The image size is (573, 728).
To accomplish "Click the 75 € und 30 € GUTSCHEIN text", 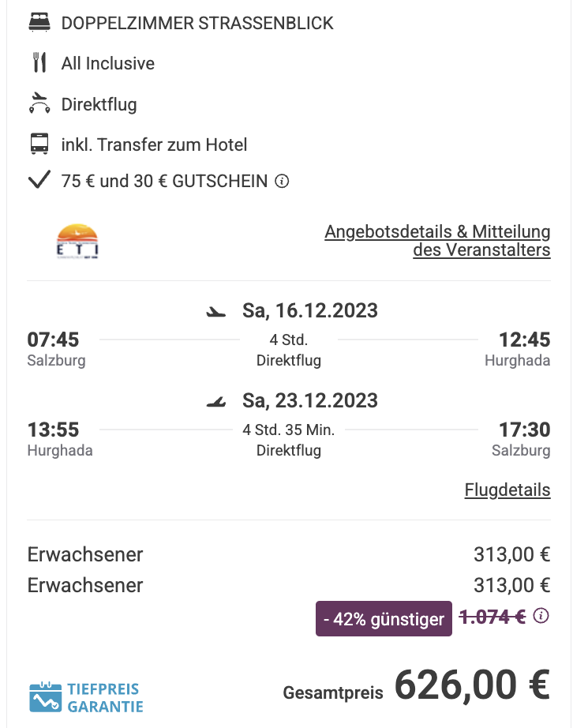I will point(164,181).
